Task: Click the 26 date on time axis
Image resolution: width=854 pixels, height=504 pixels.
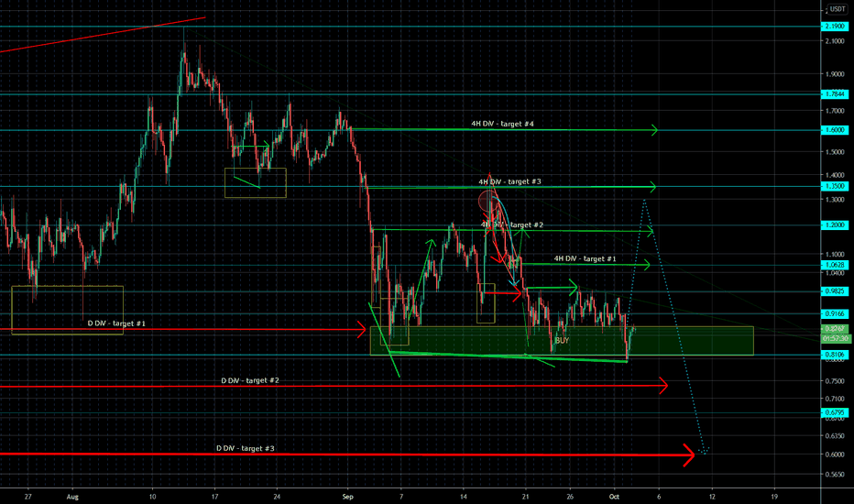Action: coord(570,497)
